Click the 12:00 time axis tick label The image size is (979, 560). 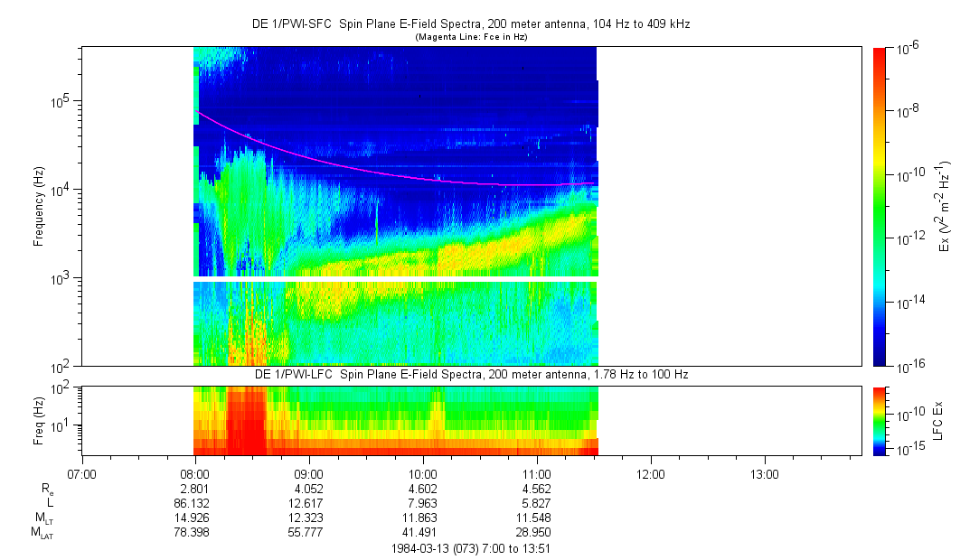(x=651, y=473)
